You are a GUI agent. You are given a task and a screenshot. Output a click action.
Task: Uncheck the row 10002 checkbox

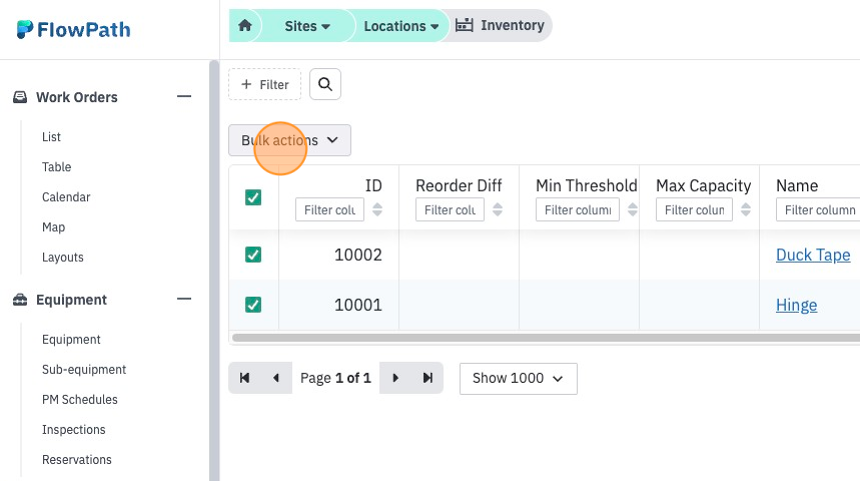253,254
